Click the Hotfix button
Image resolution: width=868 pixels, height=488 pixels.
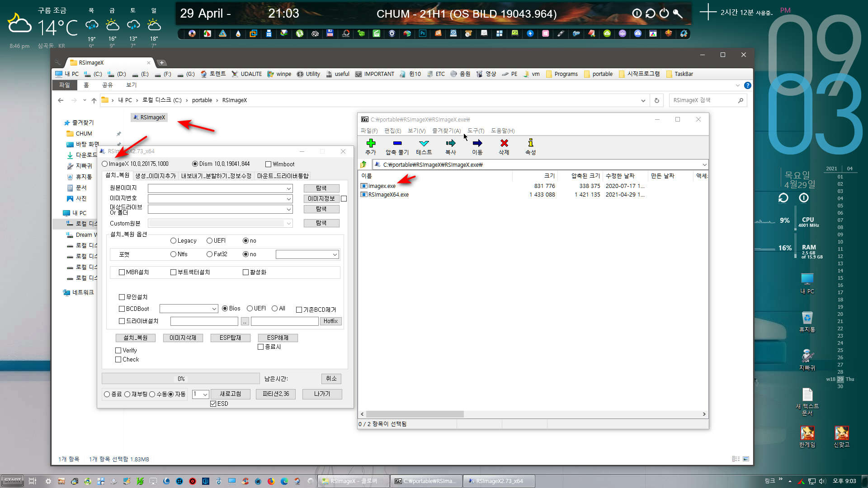click(x=330, y=321)
